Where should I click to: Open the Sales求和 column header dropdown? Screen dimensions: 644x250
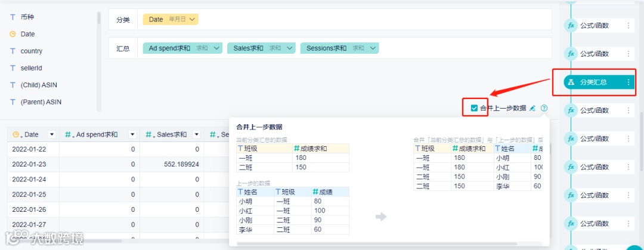pos(196,134)
